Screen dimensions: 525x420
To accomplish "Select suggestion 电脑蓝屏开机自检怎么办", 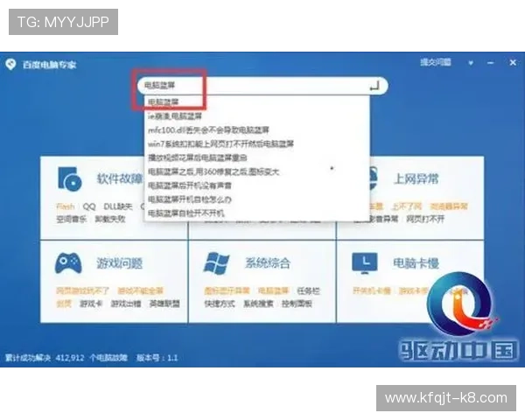I will pyautogui.click(x=190, y=199).
